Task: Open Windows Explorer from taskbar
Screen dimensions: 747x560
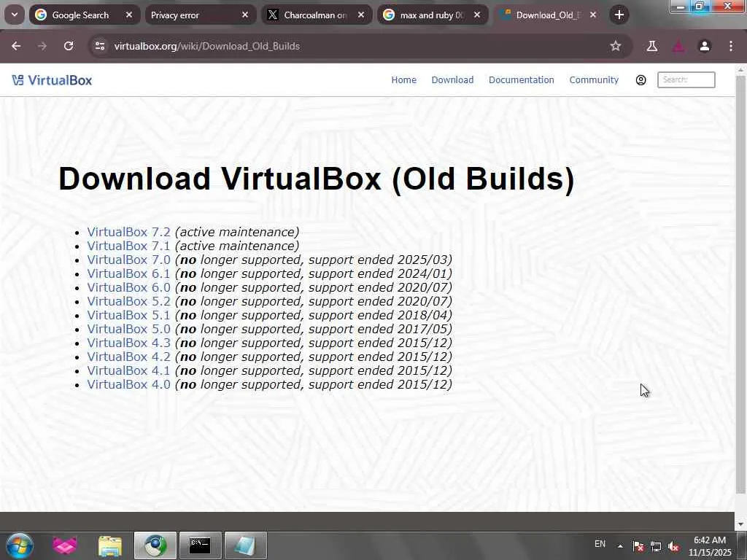Action: (110, 545)
